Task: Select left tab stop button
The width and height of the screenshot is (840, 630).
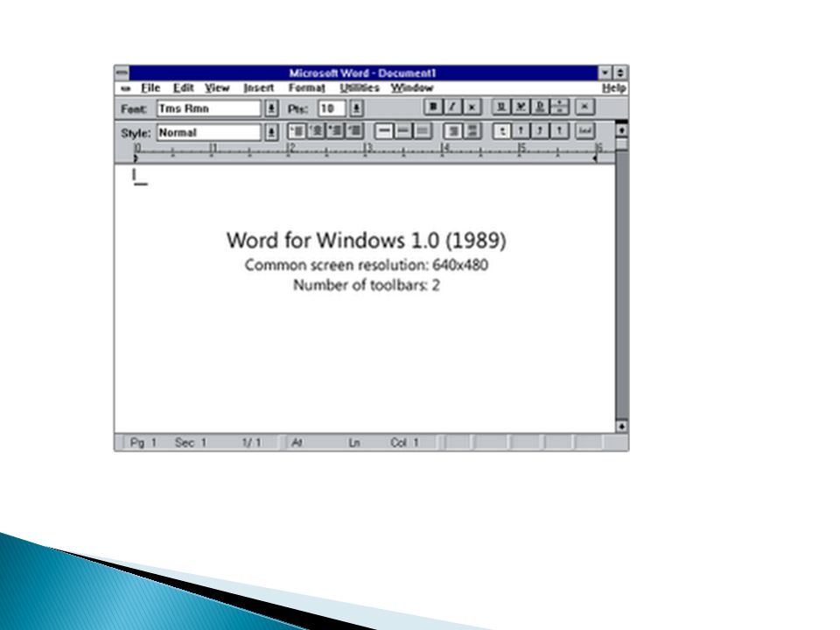Action: 501,130
